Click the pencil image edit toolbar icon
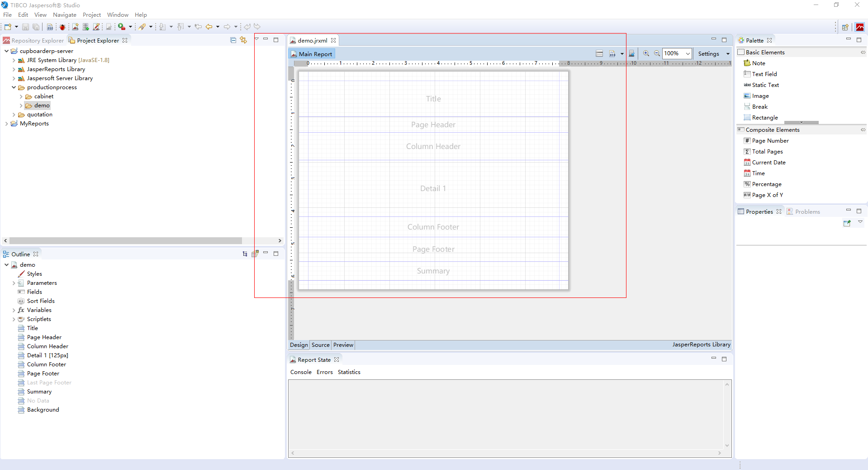Screen dimensions: 868x470 click(96, 27)
